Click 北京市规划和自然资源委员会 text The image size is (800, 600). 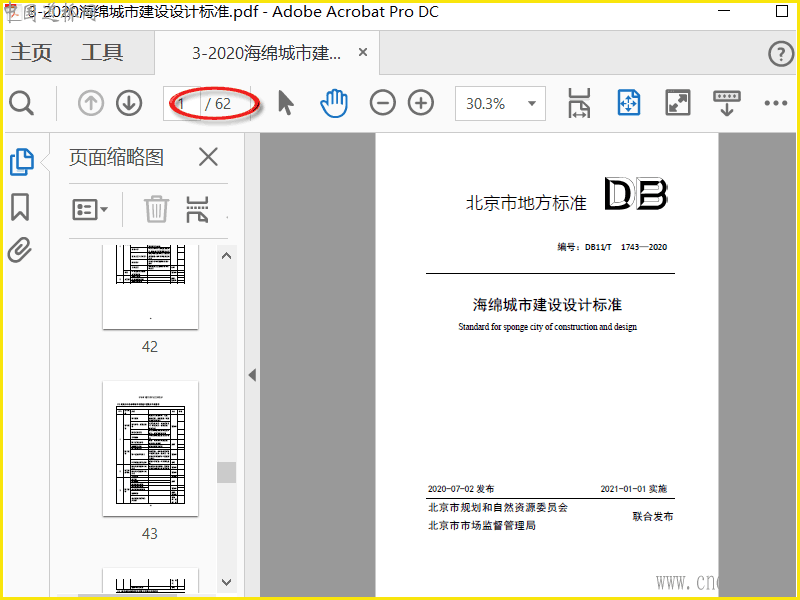point(498,507)
